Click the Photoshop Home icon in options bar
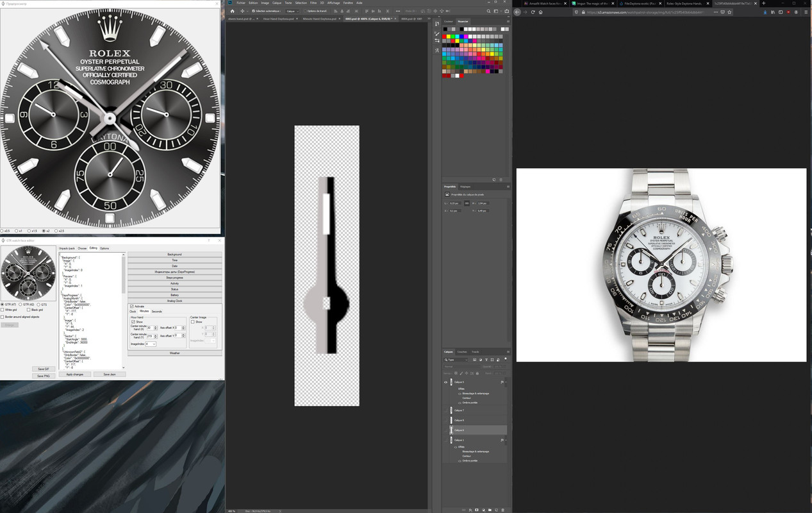Viewport: 812px width, 513px height. (x=233, y=11)
